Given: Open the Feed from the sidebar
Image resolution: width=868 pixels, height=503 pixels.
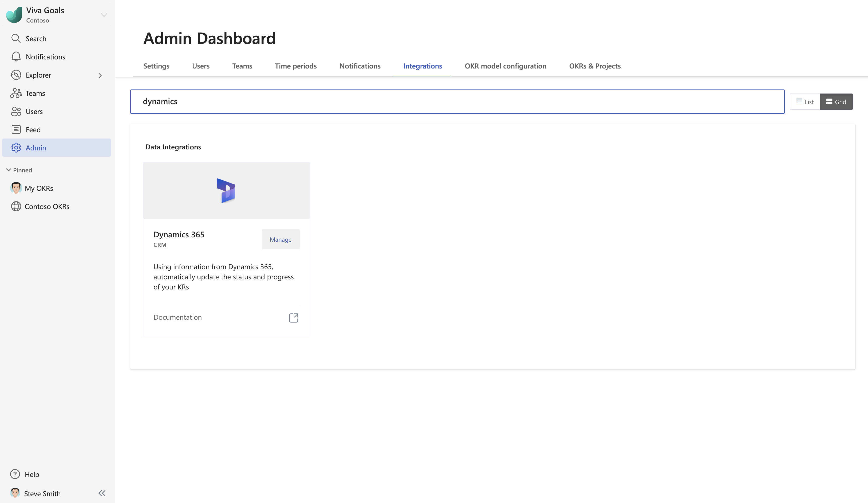Looking at the screenshot, I should 33,129.
